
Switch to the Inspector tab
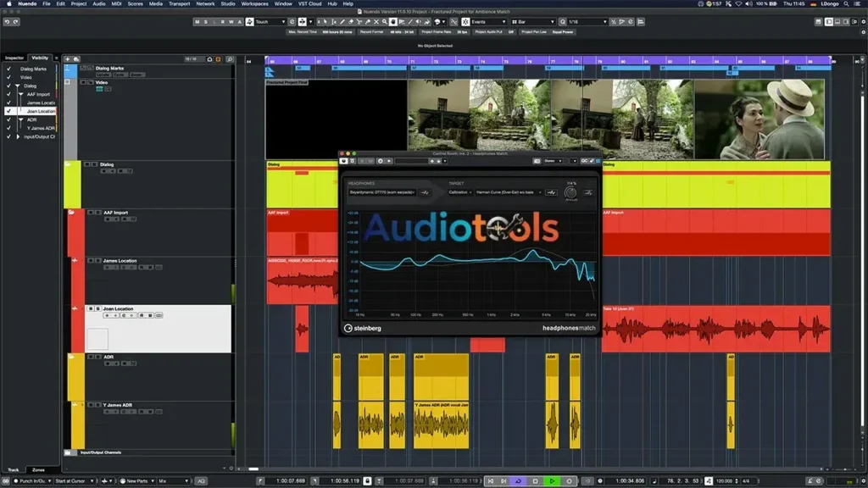[14, 58]
